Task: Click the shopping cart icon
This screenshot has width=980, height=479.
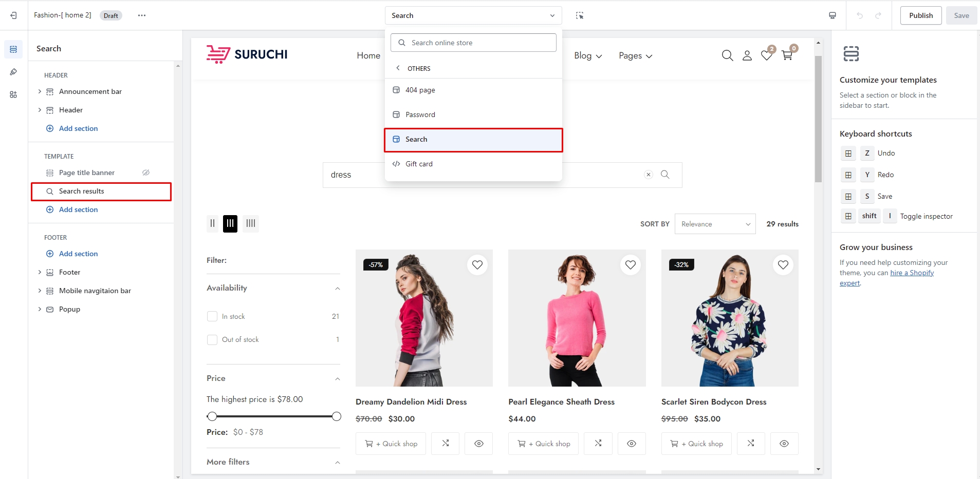Action: (x=787, y=55)
